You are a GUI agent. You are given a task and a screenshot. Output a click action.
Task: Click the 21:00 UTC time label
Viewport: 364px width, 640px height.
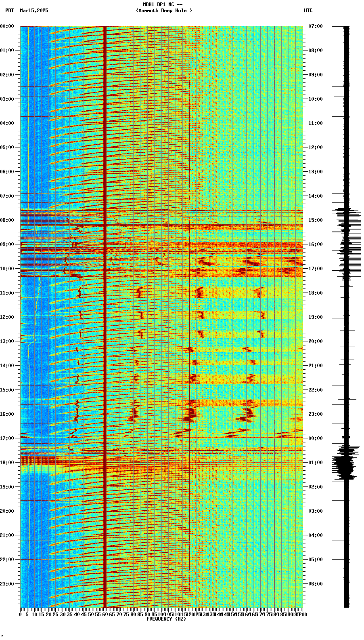coord(316,366)
